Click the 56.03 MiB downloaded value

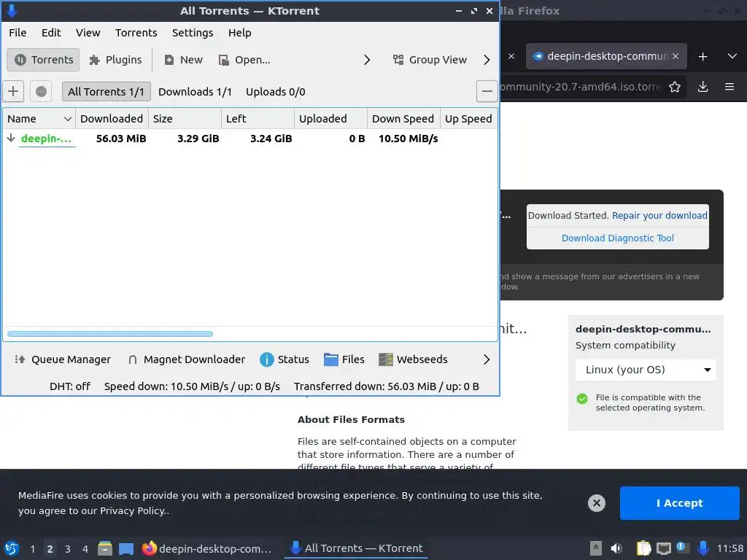coord(121,139)
